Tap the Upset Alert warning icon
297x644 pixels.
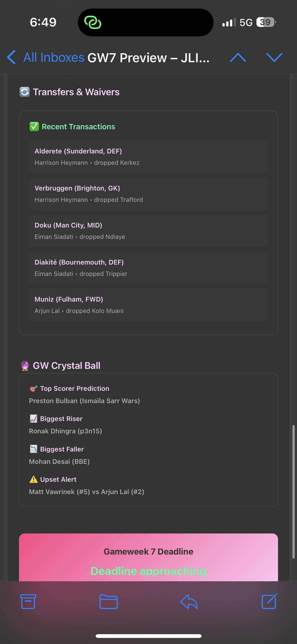[34, 479]
